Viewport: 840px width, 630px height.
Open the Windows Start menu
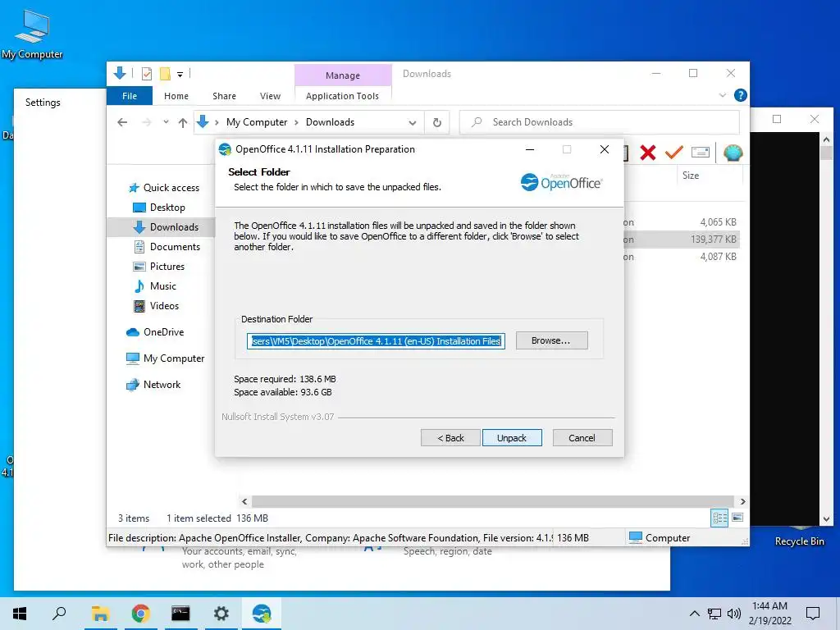coord(20,614)
